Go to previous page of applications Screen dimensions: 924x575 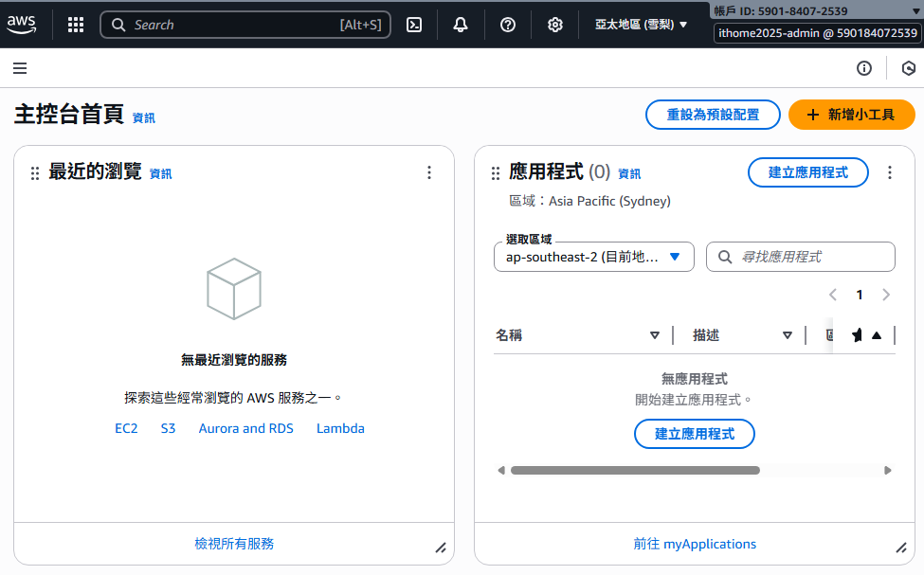(x=833, y=295)
